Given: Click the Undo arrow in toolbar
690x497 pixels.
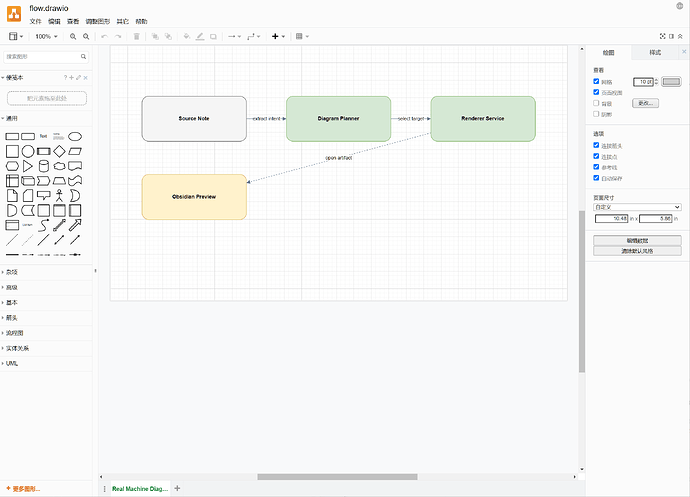Looking at the screenshot, I should point(104,37).
